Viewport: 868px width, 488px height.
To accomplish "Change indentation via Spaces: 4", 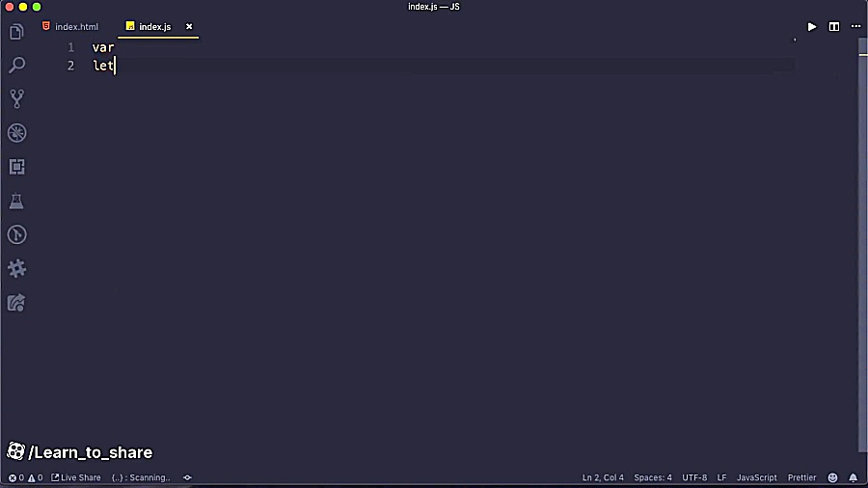I will (653, 477).
